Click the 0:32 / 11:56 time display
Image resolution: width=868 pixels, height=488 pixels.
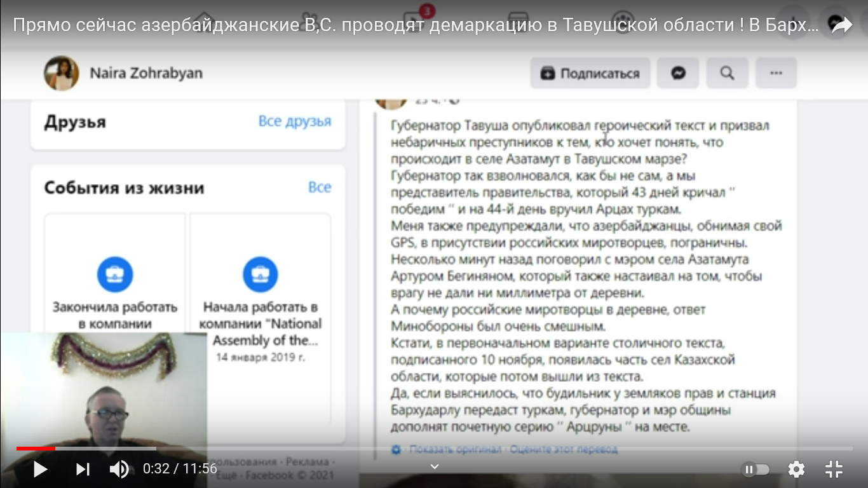tap(180, 470)
